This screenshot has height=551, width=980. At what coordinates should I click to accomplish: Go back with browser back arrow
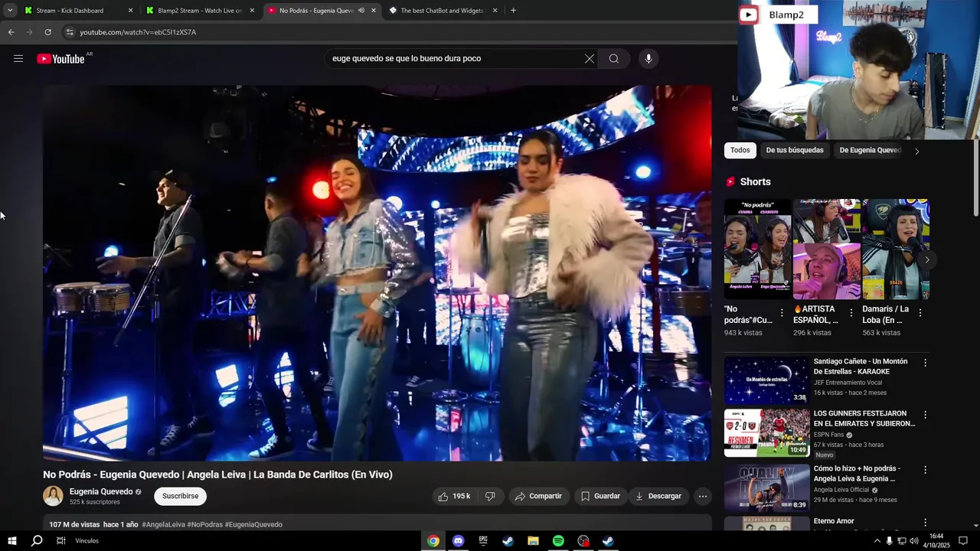[11, 32]
